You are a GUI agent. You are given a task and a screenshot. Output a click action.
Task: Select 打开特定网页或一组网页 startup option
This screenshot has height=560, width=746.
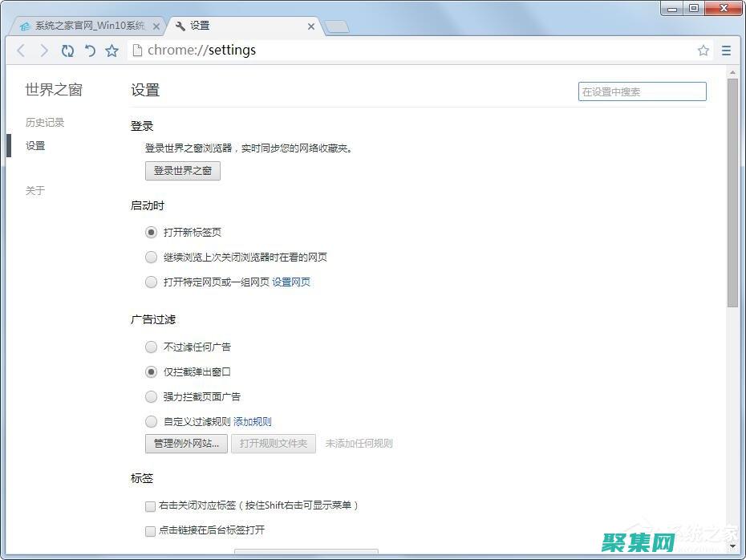coord(151,282)
